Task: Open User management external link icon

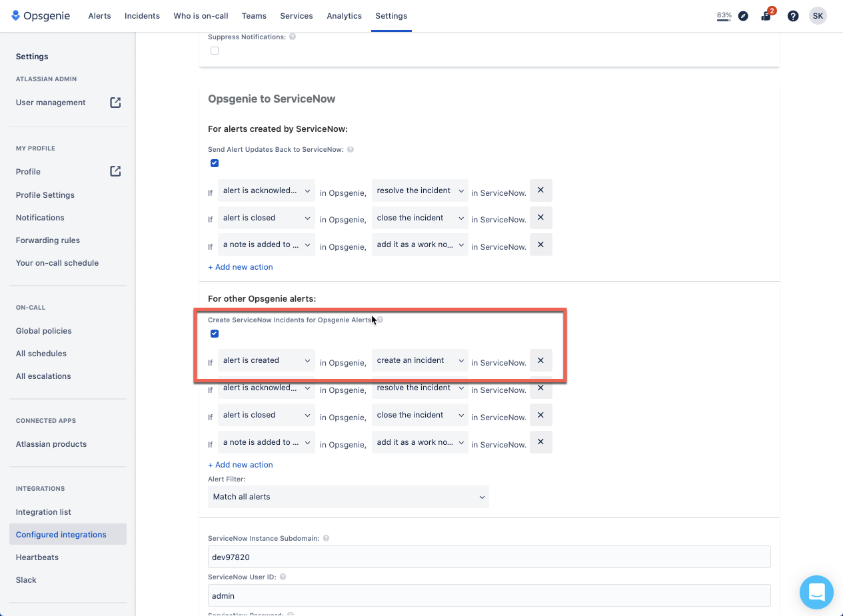Action: pos(115,103)
